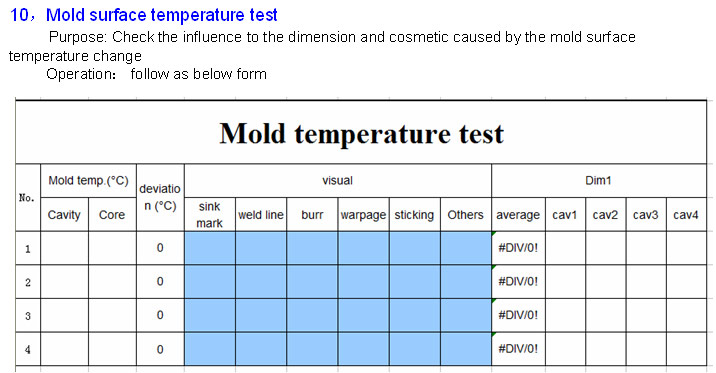The image size is (716, 373).
Task: Click the blue sink mark cell in row 1
Action: click(x=210, y=248)
